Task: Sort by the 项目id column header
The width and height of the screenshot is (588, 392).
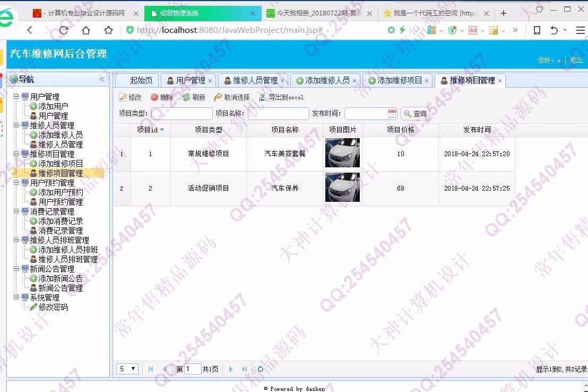Action: click(150, 130)
